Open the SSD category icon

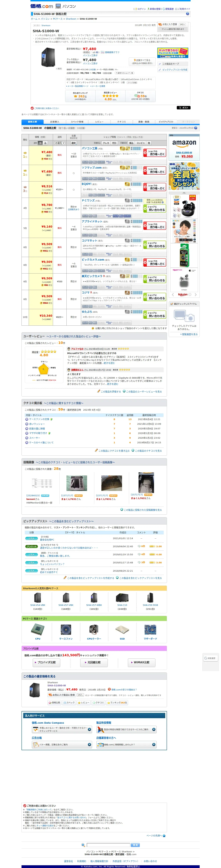click(122, 629)
